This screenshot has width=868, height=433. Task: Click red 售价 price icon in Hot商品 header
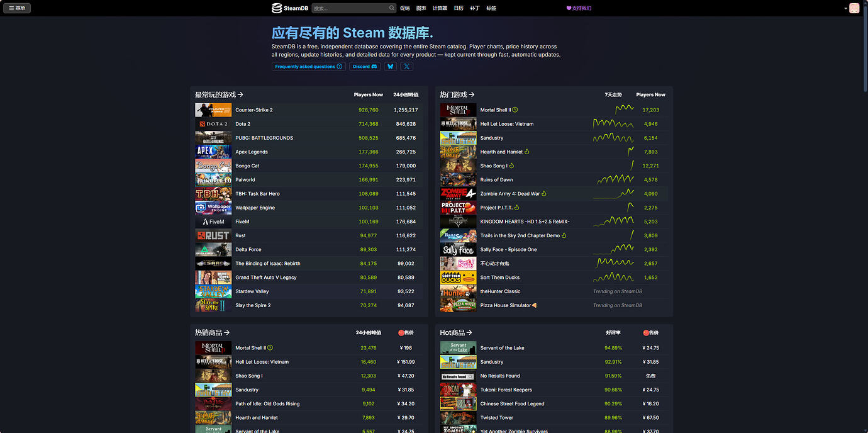(646, 332)
